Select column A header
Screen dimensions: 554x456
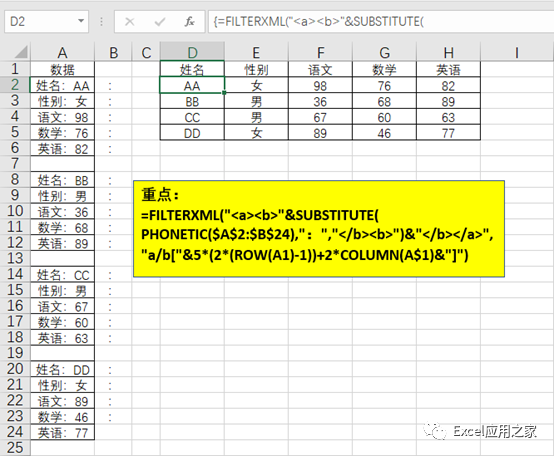click(63, 52)
